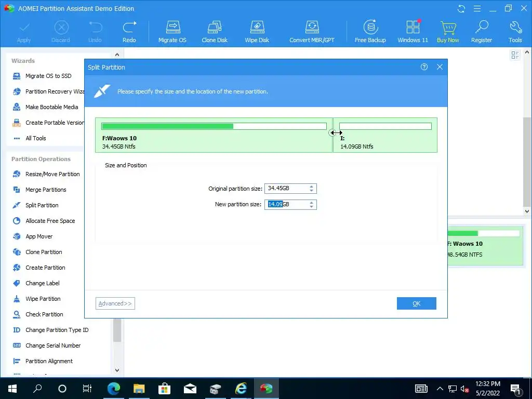Click the Redo toolbar icon
The height and width of the screenshot is (399, 532).
[129, 32]
